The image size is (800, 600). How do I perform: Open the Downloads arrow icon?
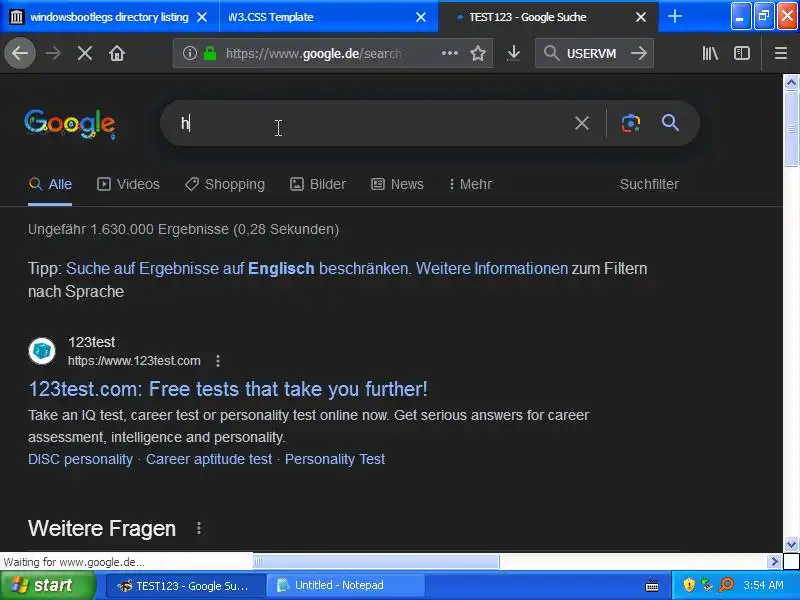pos(514,53)
